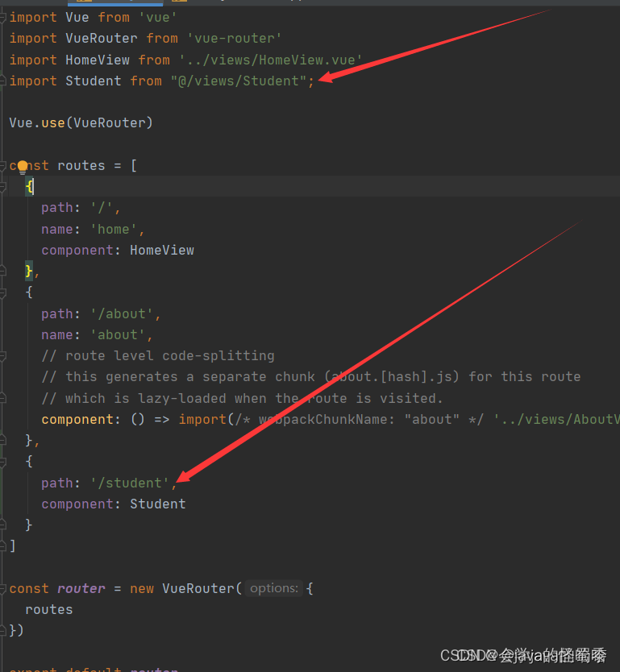Click 'HomeView' in the component property line
620x672 pixels.
coord(161,250)
